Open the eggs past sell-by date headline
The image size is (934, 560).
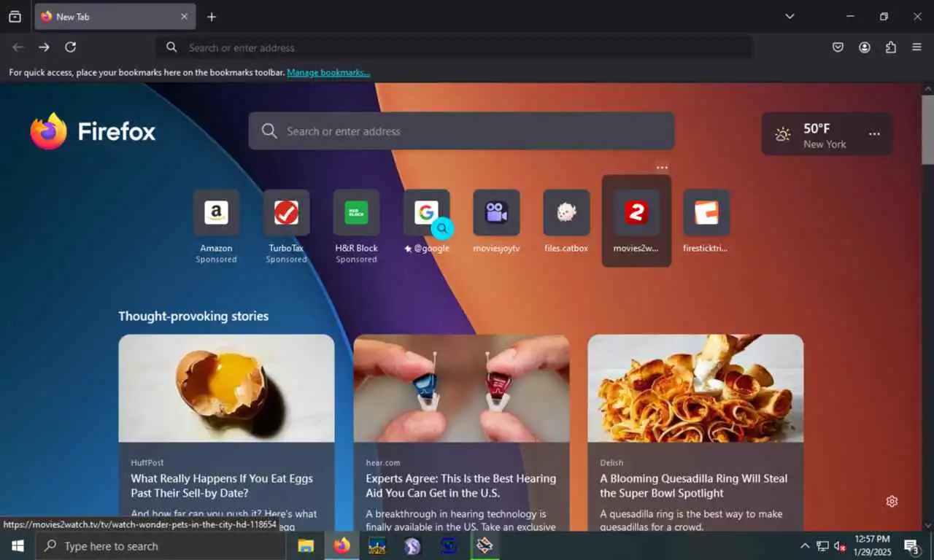[x=222, y=486]
